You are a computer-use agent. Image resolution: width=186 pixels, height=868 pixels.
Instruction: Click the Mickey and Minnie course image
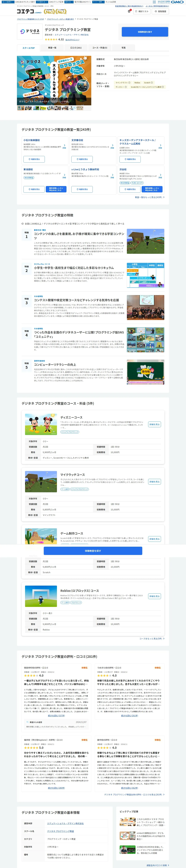pyautogui.click(x=41, y=424)
